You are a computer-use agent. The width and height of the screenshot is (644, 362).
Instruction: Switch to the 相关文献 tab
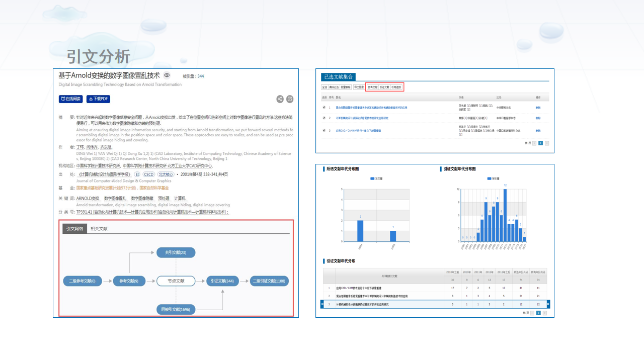coord(98,229)
